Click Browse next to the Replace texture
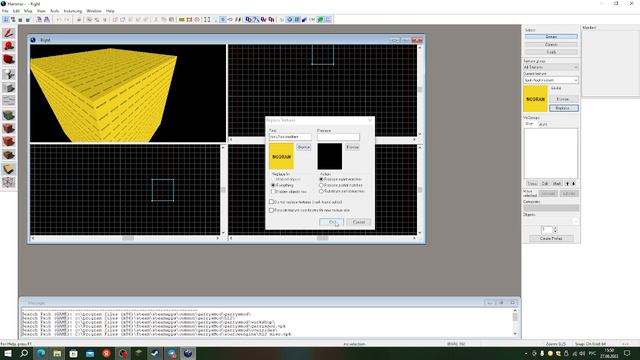 pyautogui.click(x=352, y=147)
